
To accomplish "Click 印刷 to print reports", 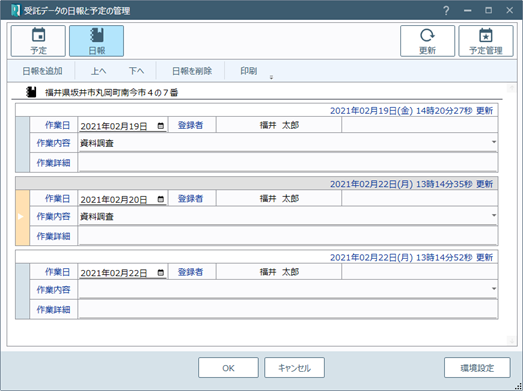I will 248,71.
